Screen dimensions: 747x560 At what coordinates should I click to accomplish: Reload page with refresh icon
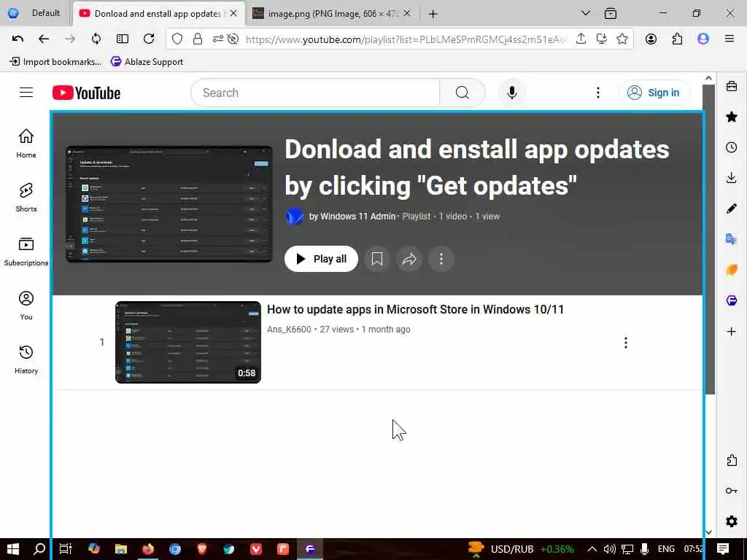149,39
